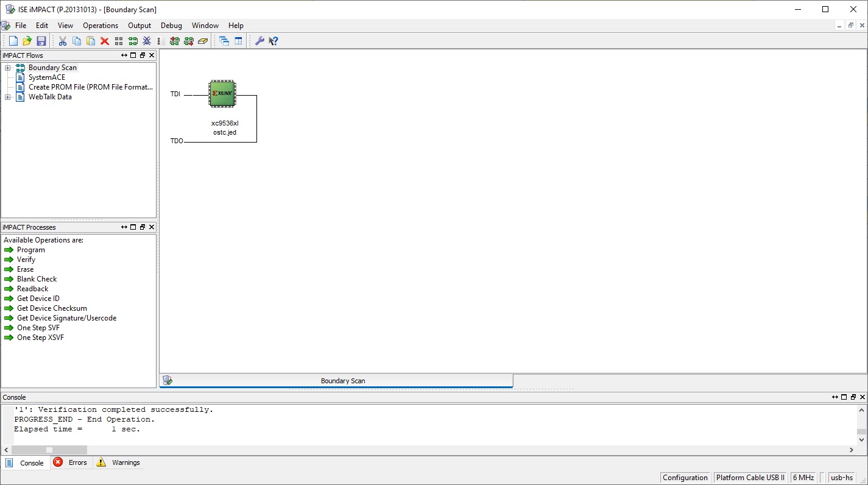Run One Step SVF operation
Screen dimensions: 868x485
coord(38,328)
